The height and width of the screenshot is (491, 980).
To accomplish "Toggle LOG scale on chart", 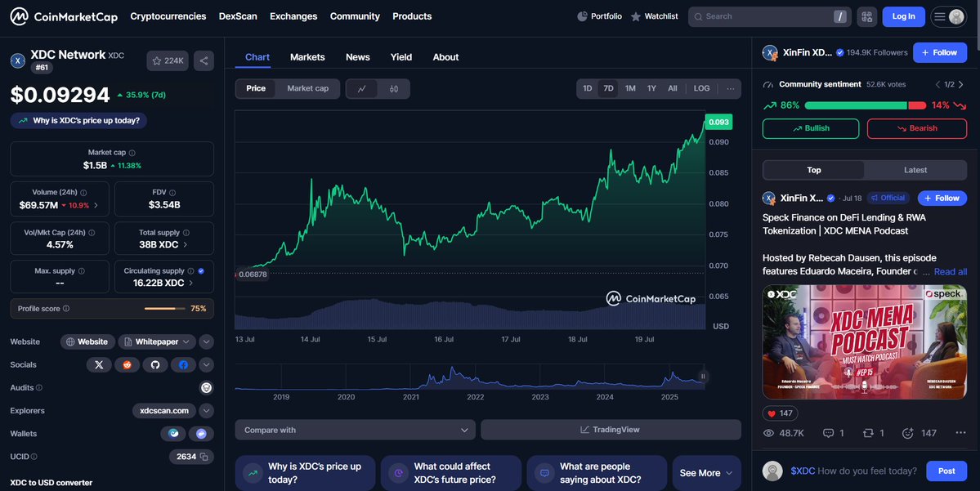I will pos(702,89).
